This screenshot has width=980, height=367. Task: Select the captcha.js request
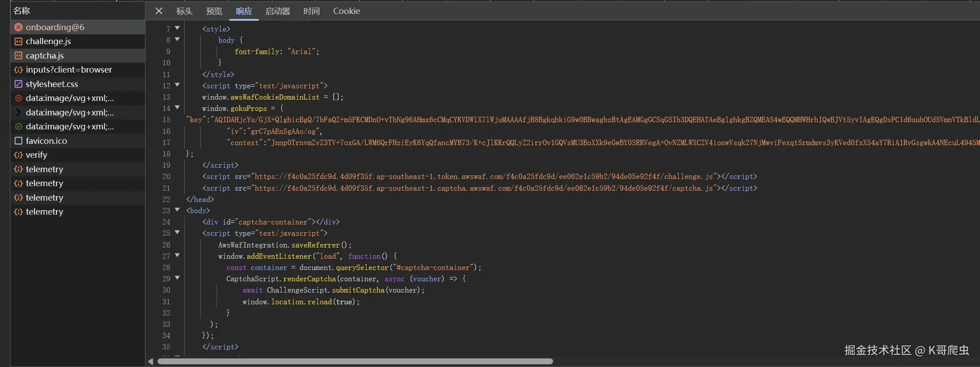point(77,55)
